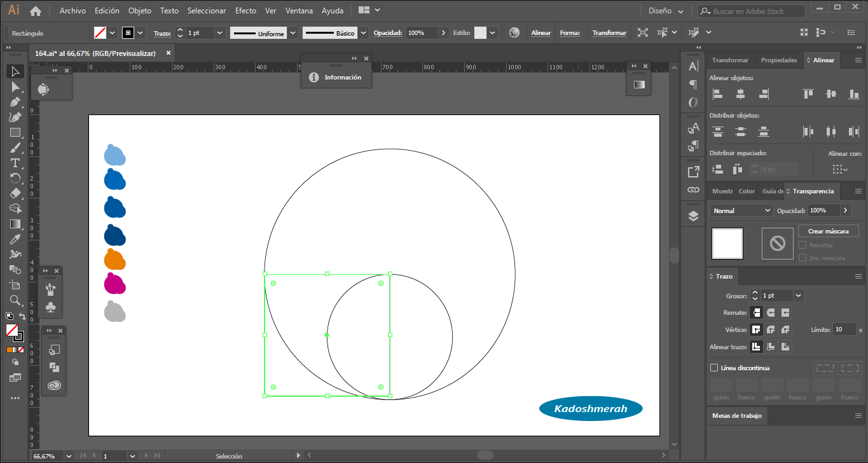
Task: Align objects to vertical bottom
Action: pos(854,94)
